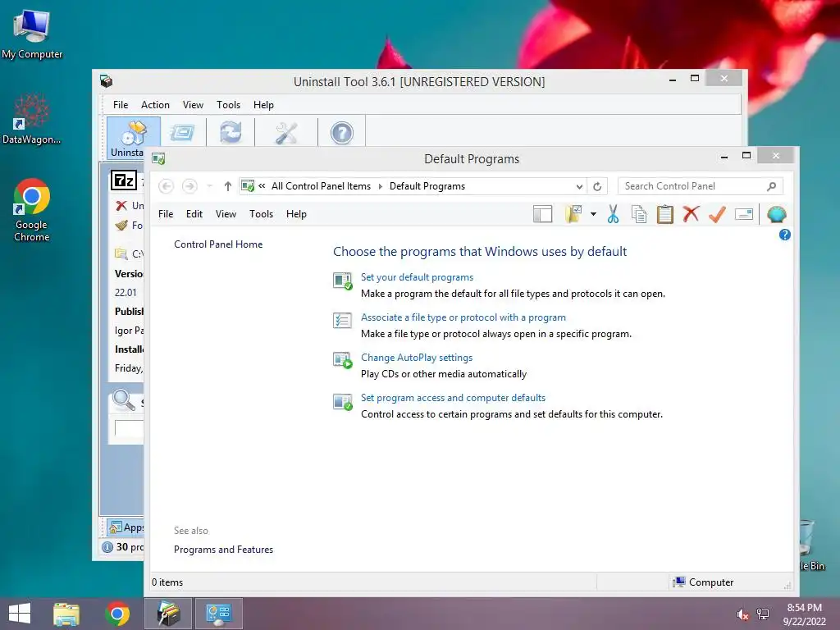Click the search magnifier in Control Panel search box

(771, 186)
